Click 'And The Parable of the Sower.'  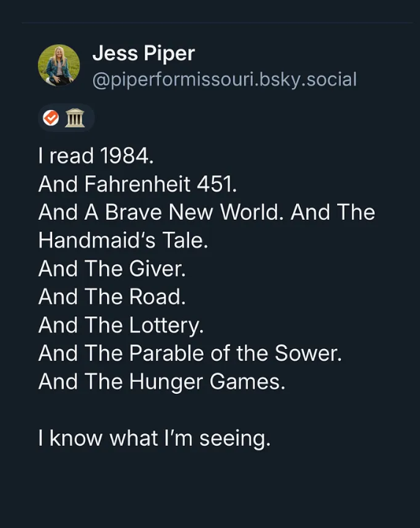[x=190, y=353]
